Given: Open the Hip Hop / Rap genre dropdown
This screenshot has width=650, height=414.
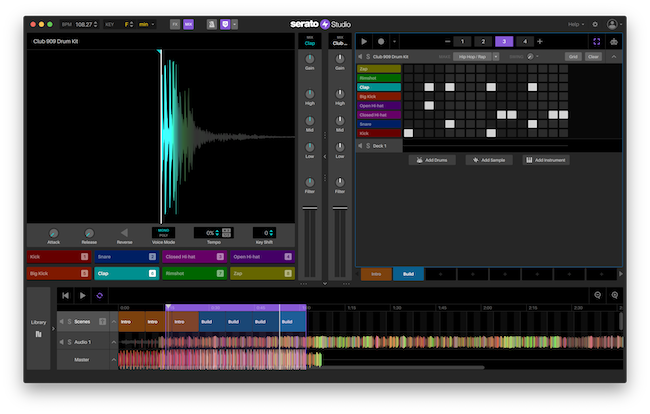Looking at the screenshot, I should (x=496, y=56).
